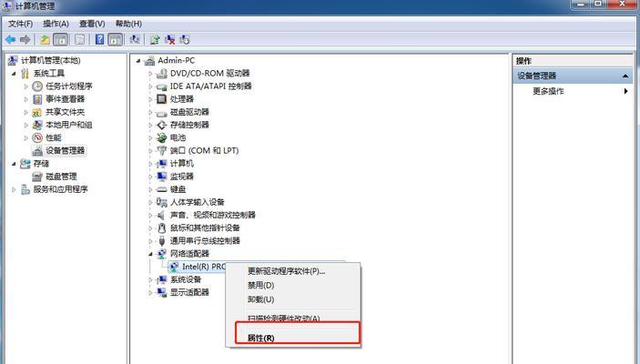
Task: Click the forward arrow toolbar icon
Action: point(25,39)
